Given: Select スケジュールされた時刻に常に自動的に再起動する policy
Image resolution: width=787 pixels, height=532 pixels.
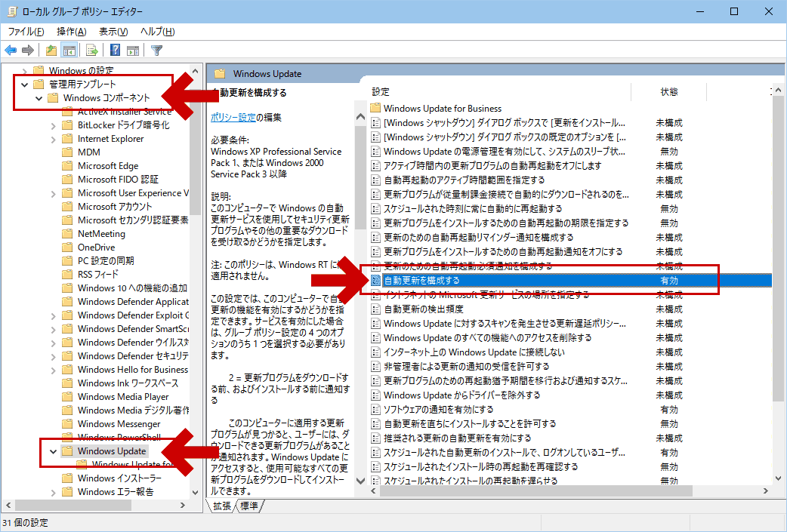Looking at the screenshot, I should pos(473,208).
